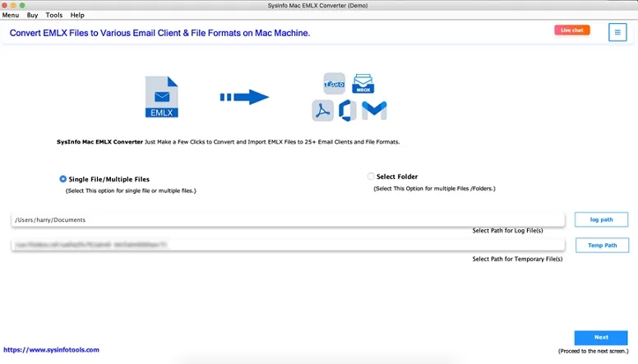Click the Temp Path button
Image resolution: width=638 pixels, height=364 pixels.
tap(602, 245)
